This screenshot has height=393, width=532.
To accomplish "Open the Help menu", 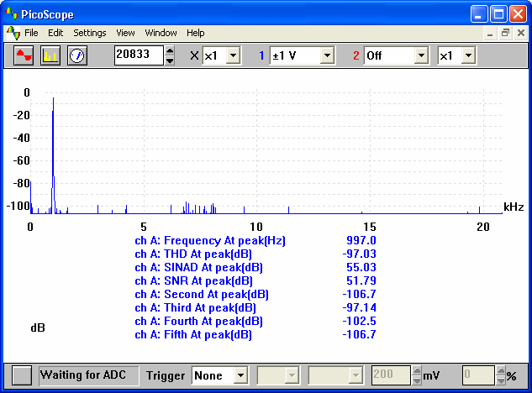I will tap(196, 33).
